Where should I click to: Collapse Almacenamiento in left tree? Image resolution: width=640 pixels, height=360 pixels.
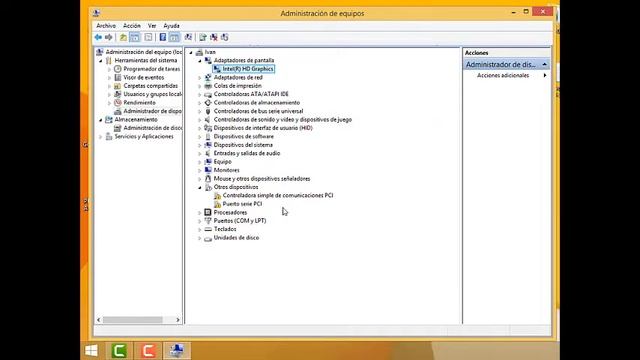100,120
